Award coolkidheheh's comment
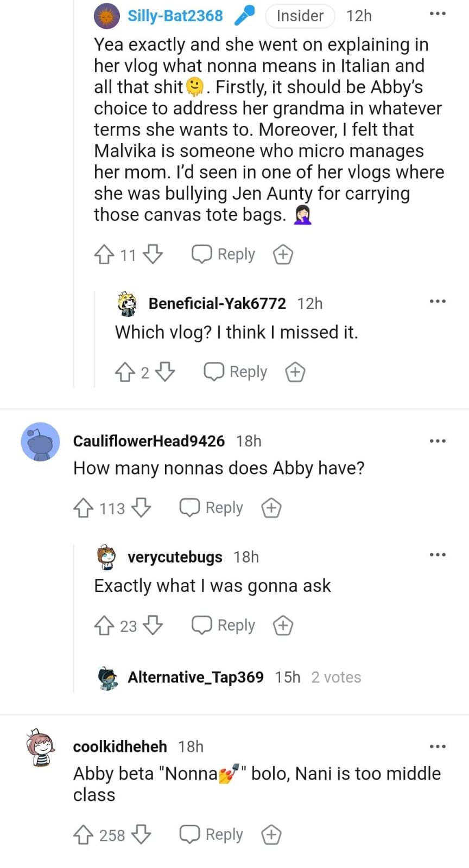This screenshot has height=868, width=469. coord(271,835)
